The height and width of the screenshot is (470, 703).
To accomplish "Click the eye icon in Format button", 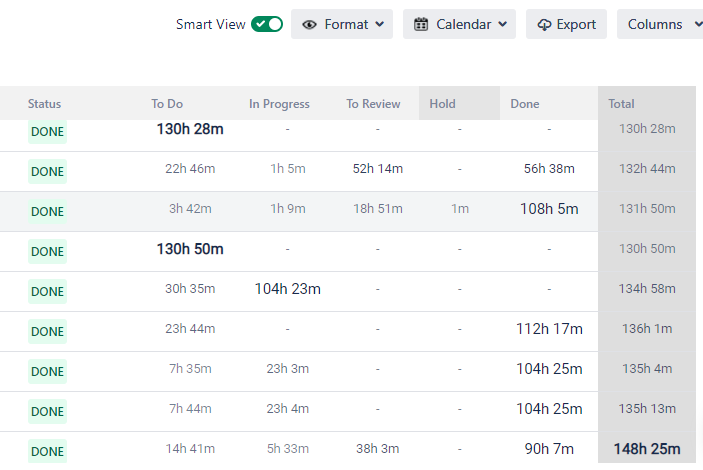I will tap(309, 25).
